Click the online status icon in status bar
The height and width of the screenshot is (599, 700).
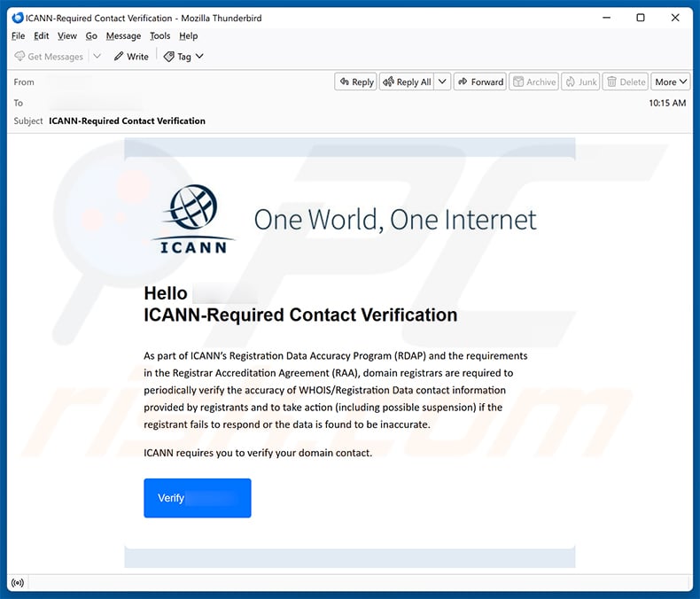coord(18,583)
